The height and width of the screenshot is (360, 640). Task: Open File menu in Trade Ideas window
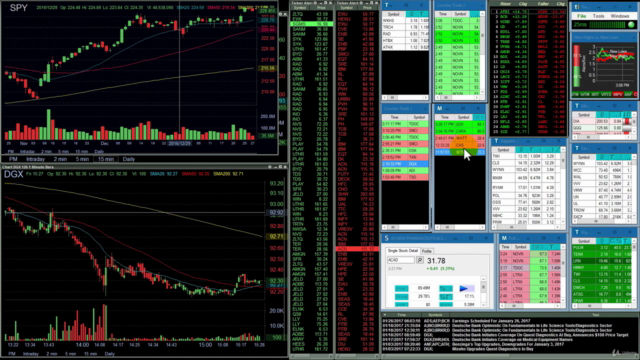(581, 16)
